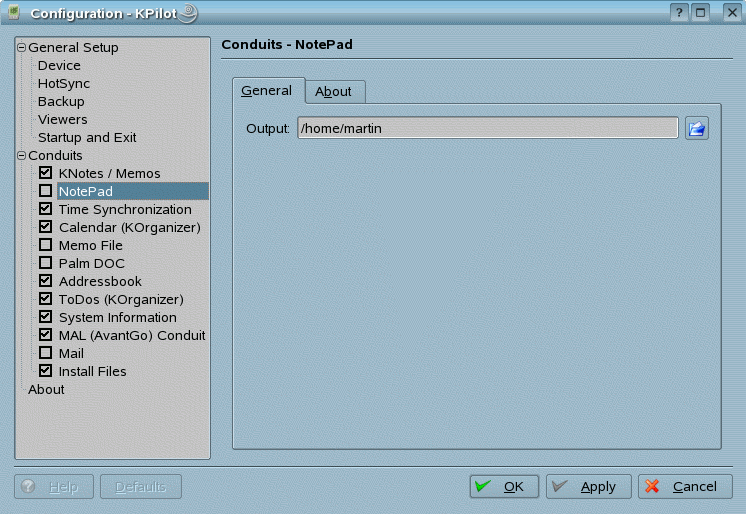This screenshot has height=514, width=746.
Task: Uncheck the MAL (AvantGo) Conduit checkbox
Action: coord(46,335)
